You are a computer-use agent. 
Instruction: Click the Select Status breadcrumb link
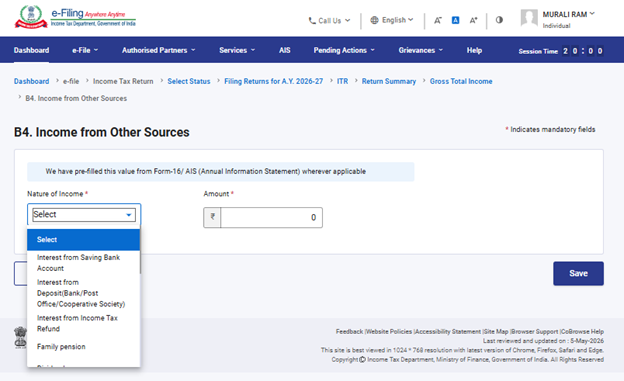tap(189, 81)
